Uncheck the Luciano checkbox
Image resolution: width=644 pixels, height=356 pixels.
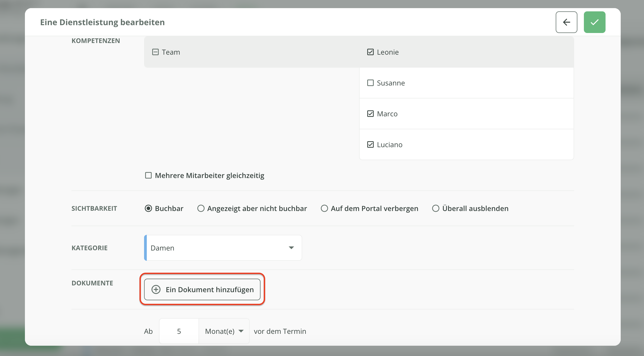(370, 144)
